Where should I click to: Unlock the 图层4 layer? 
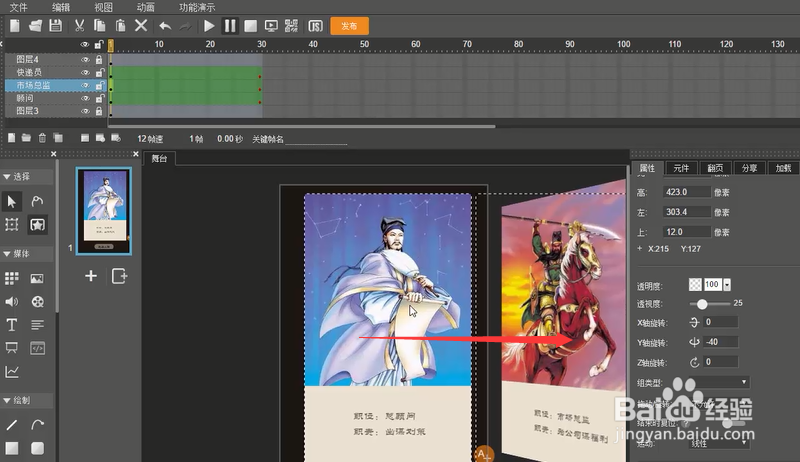99,60
